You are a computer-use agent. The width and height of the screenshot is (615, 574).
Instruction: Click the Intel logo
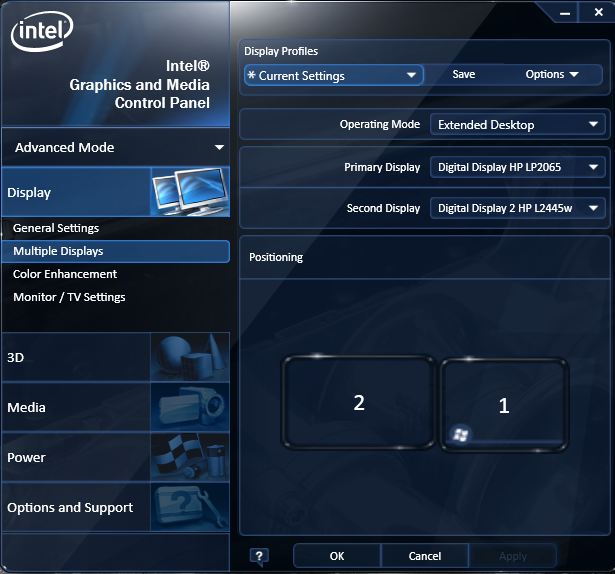pos(42,32)
